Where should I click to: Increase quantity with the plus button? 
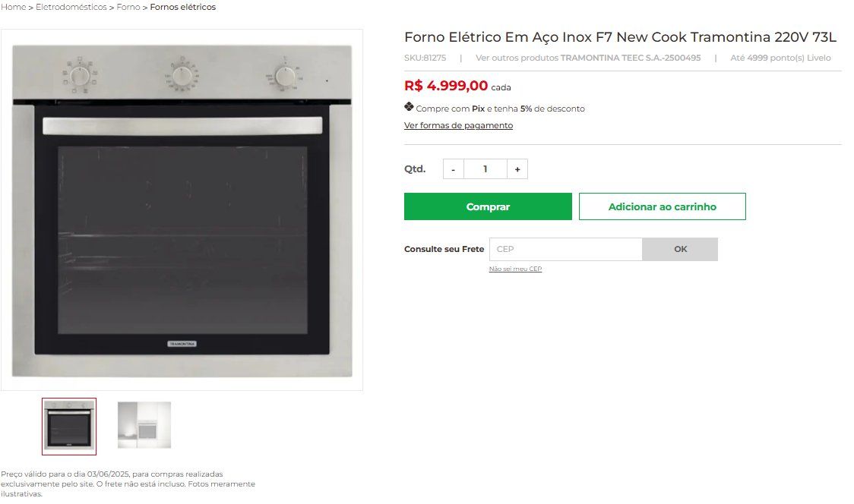pos(517,169)
